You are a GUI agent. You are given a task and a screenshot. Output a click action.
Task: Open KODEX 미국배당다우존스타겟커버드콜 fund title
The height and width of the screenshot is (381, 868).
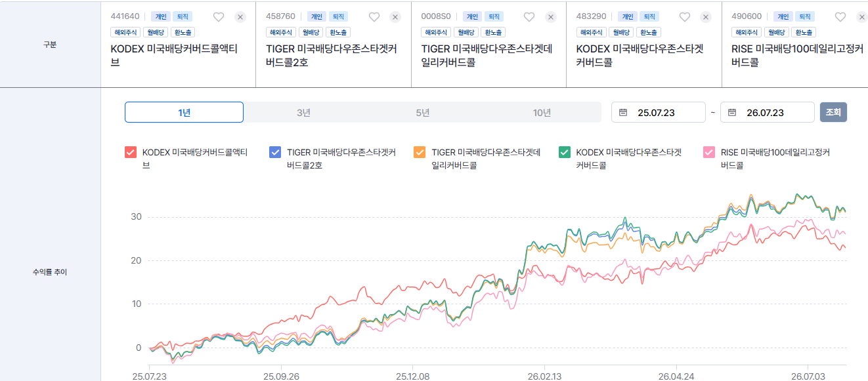click(x=640, y=55)
